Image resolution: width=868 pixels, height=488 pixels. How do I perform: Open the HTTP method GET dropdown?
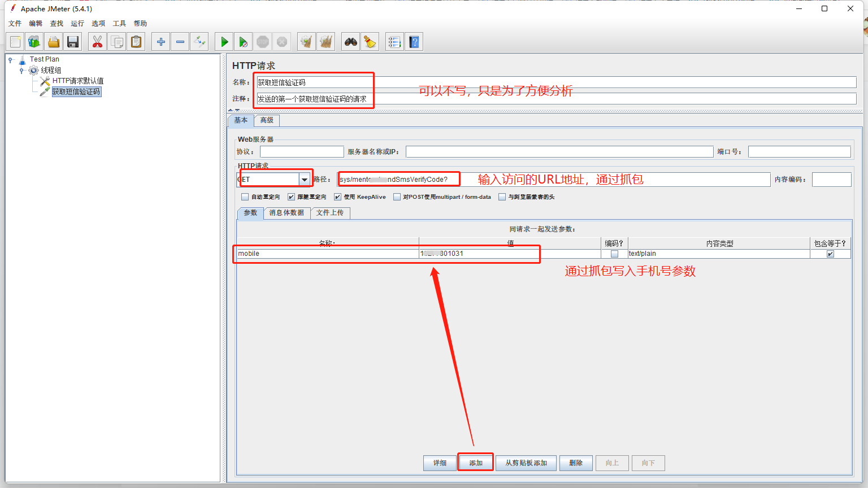(x=305, y=180)
